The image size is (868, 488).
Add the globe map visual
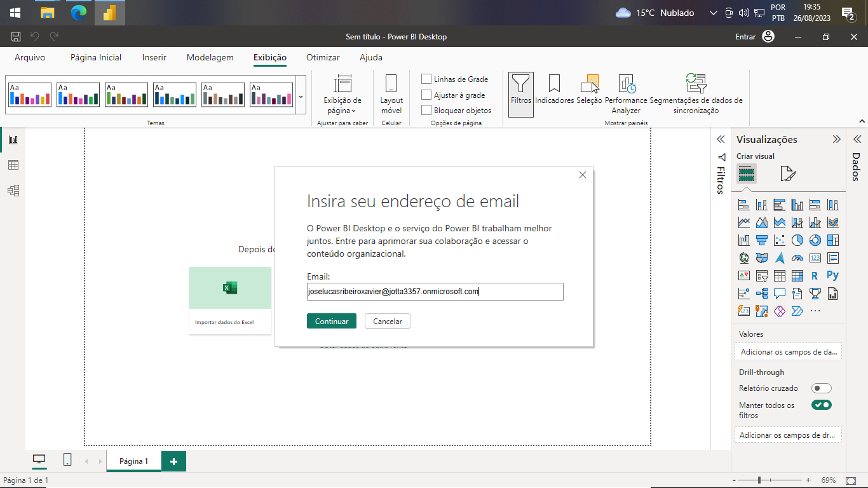pyautogui.click(x=743, y=258)
